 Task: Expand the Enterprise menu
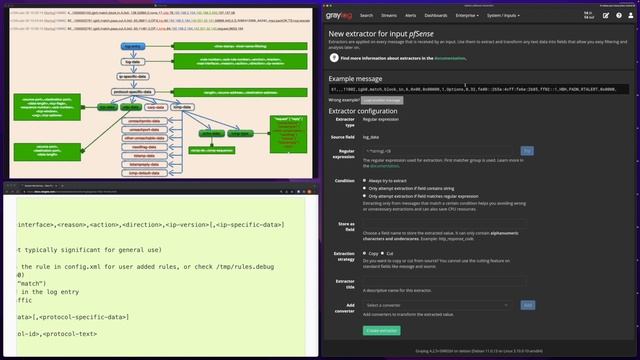[x=467, y=16]
